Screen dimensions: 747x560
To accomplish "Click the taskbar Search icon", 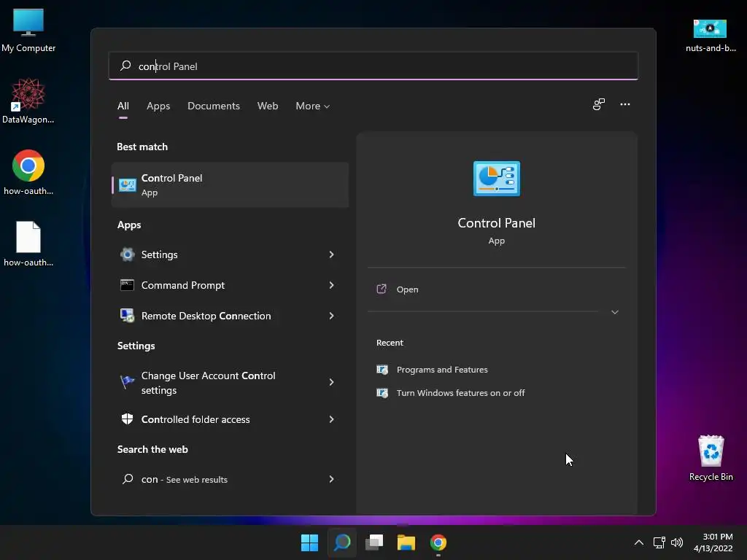I will pyautogui.click(x=342, y=542).
